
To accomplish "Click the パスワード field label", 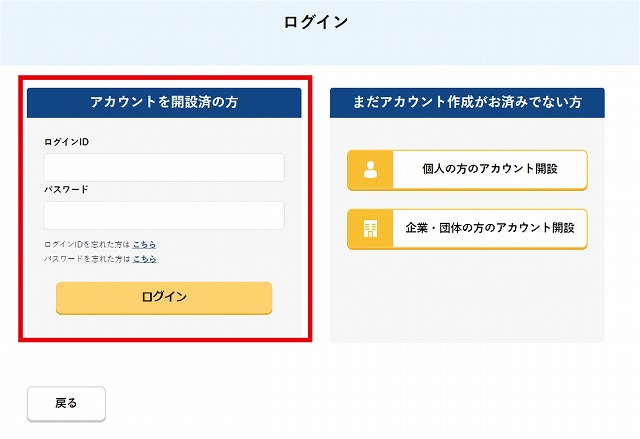I will [66, 189].
